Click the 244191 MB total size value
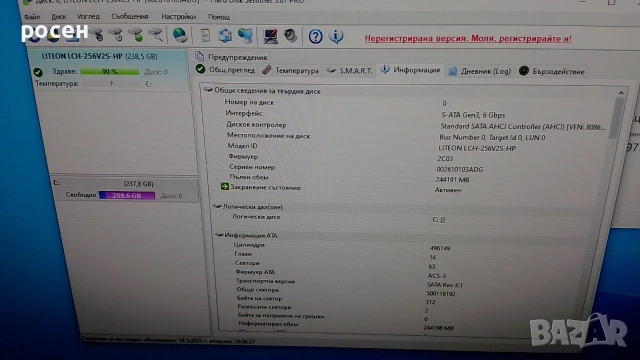The image size is (640, 360). point(452,180)
